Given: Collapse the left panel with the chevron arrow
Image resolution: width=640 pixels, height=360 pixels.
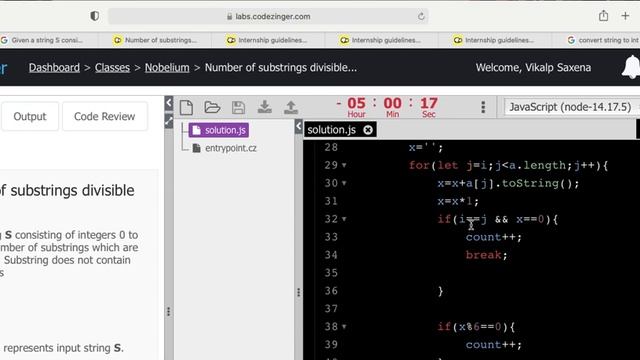Looking at the screenshot, I should click(169, 103).
